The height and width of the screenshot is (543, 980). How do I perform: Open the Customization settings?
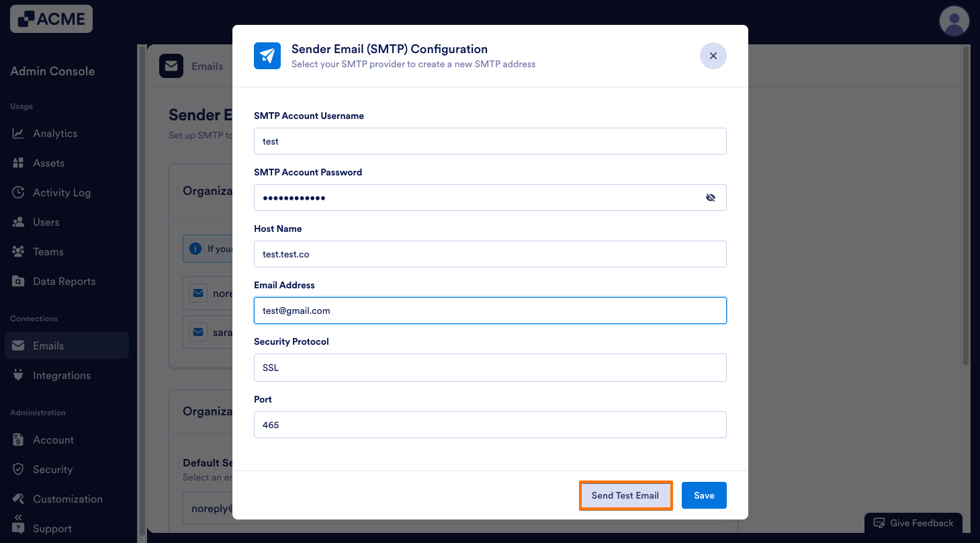tap(68, 499)
